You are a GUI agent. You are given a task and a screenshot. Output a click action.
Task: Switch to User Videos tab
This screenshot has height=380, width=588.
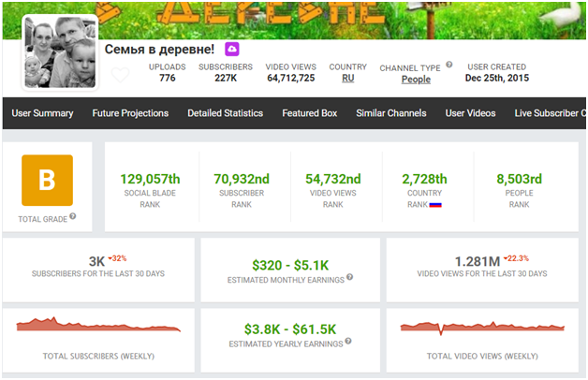(470, 113)
